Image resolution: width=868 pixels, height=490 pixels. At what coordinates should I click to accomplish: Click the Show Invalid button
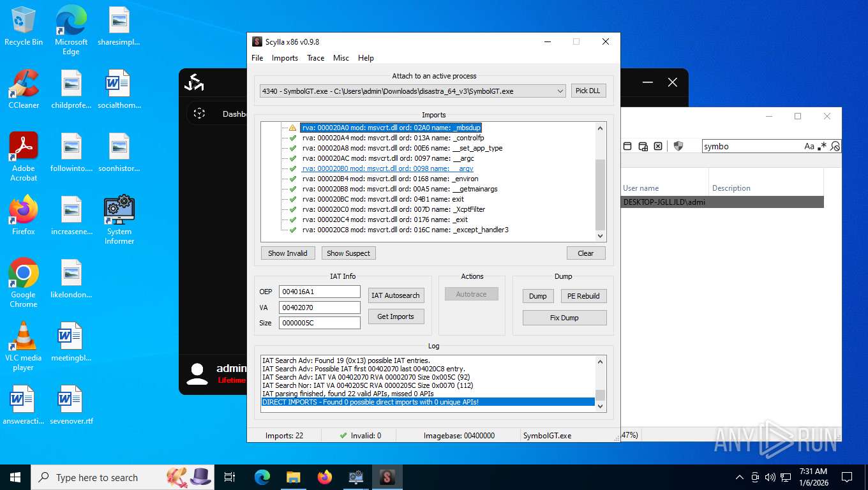[x=287, y=253]
